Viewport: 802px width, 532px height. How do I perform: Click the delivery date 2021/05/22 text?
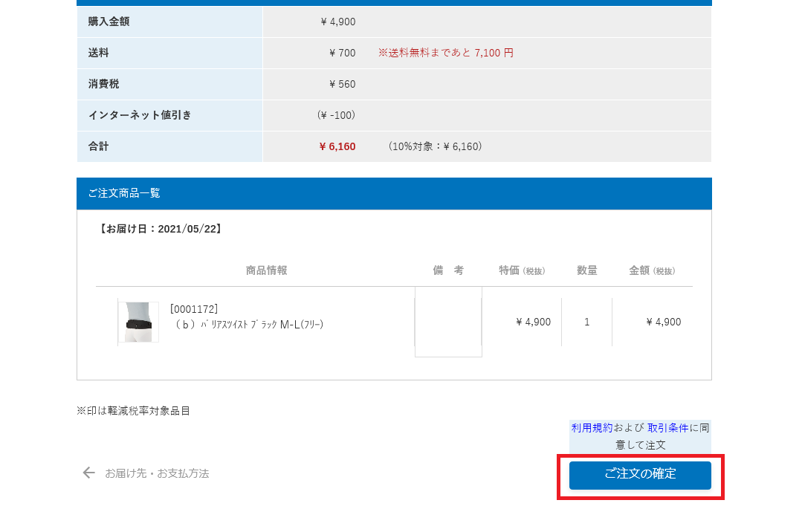point(161,229)
